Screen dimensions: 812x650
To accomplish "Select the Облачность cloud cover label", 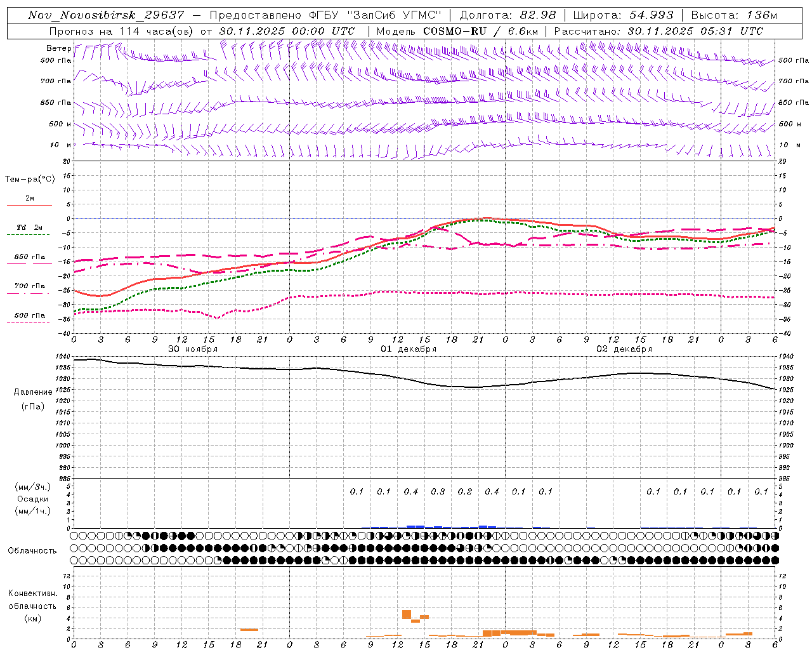I will click(x=32, y=550).
